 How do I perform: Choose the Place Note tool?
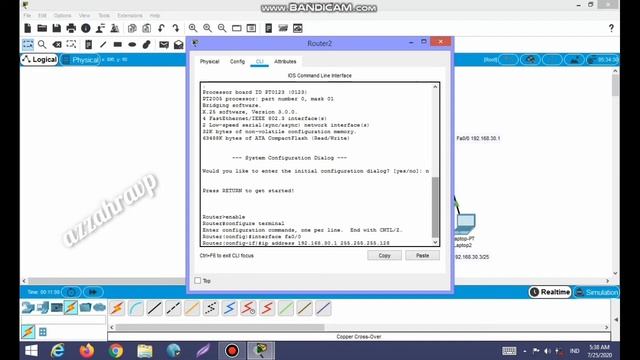88,44
